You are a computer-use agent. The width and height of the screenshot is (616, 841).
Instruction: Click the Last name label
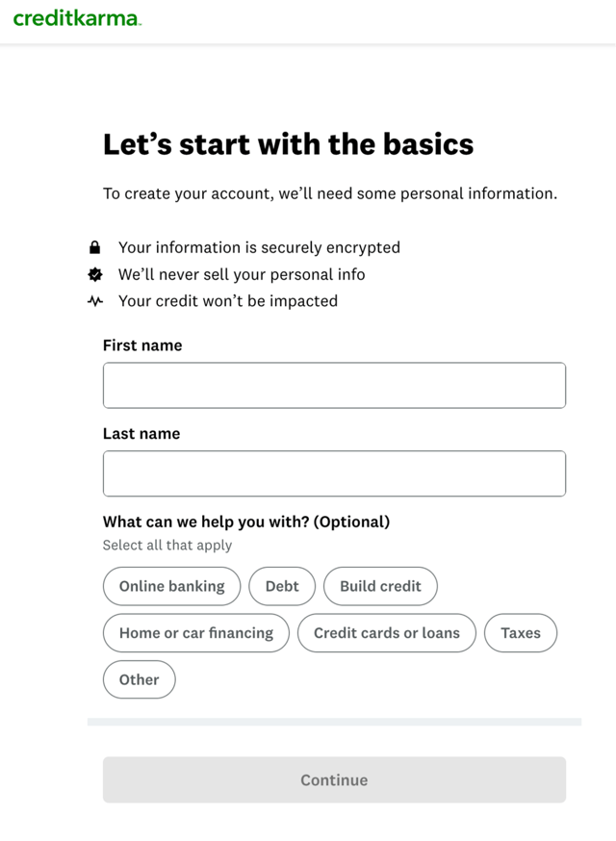(x=141, y=434)
